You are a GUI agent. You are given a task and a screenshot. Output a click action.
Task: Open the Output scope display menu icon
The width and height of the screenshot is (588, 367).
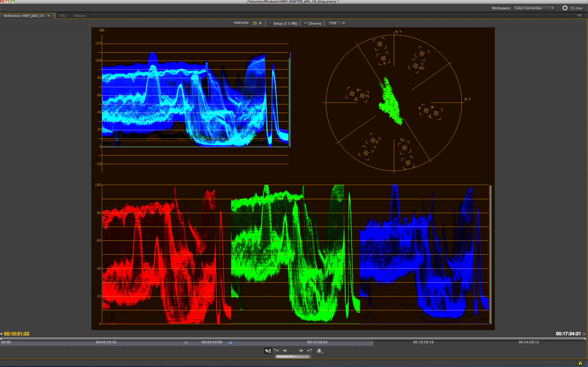320,351
